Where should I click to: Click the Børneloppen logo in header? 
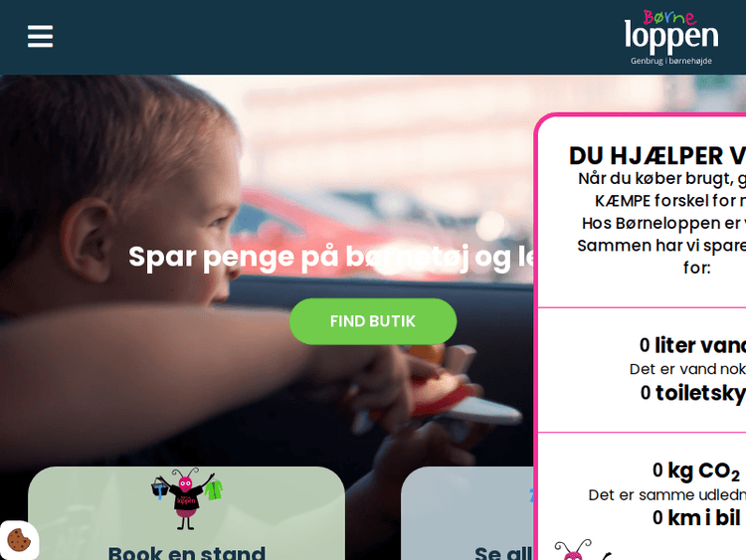pos(671,37)
